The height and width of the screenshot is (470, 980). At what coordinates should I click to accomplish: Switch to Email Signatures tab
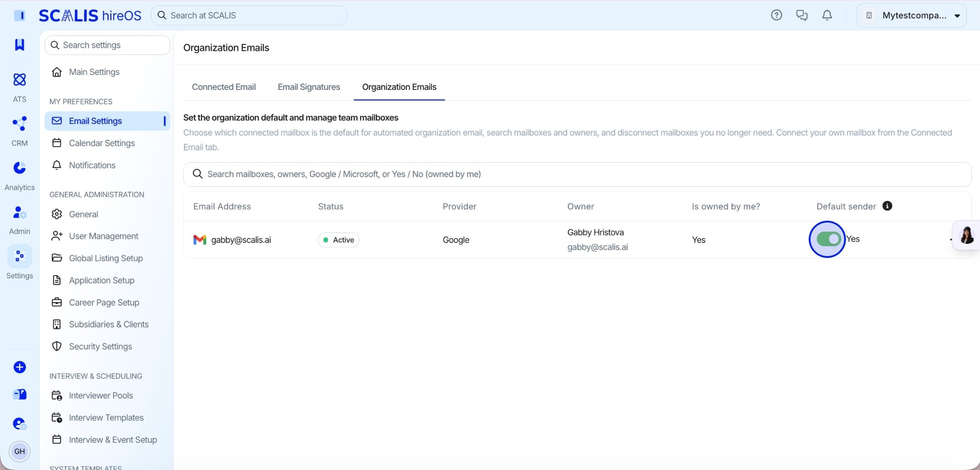point(309,87)
